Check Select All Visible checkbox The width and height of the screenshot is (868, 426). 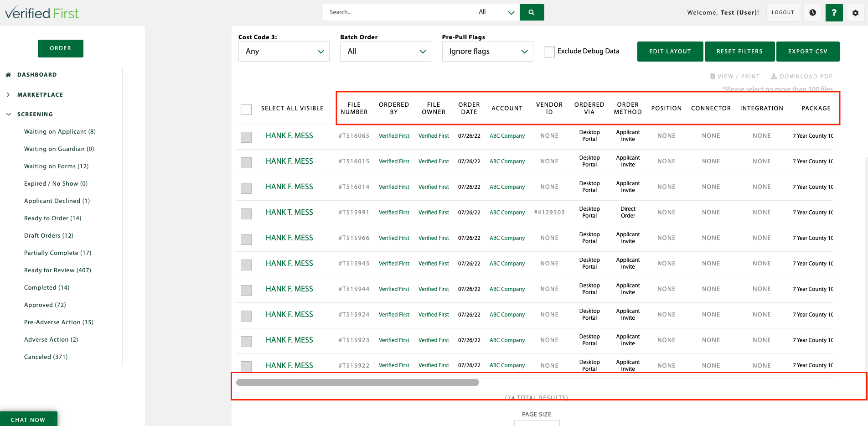246,109
